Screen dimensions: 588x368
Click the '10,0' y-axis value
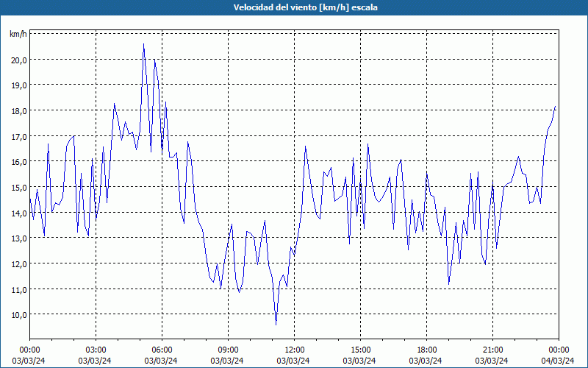[x=19, y=315]
